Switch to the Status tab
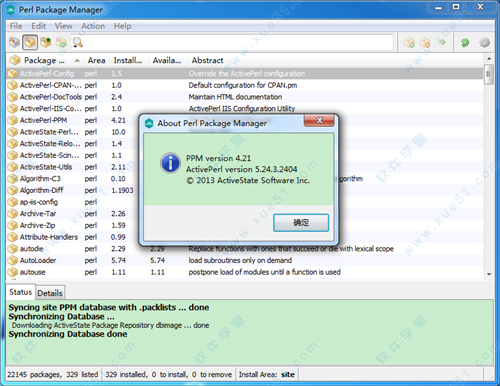Screen dimensions: 500x386 coord(21,292)
